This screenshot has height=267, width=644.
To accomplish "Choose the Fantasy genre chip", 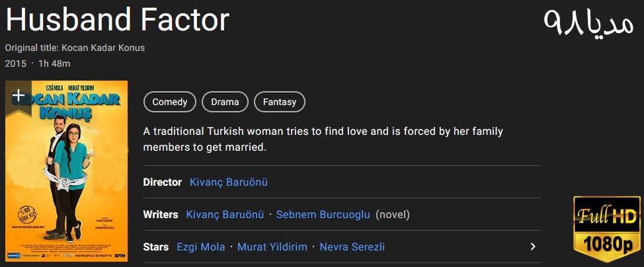I will [280, 102].
